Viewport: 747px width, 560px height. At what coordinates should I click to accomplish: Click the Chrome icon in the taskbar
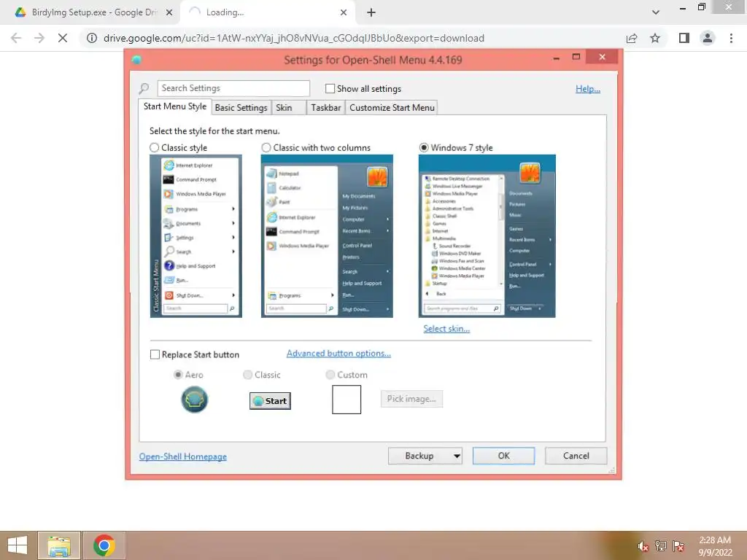pos(104,545)
